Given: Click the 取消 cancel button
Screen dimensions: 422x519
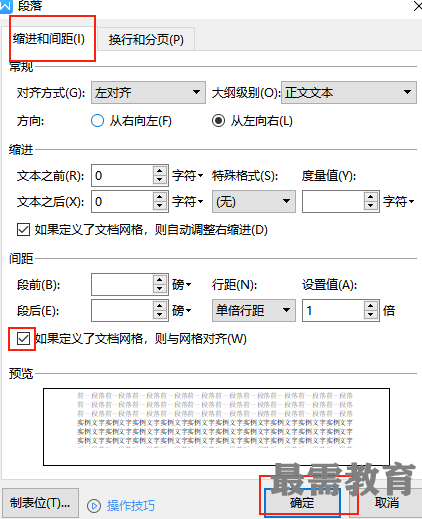Looking at the screenshot, I should [387, 502].
